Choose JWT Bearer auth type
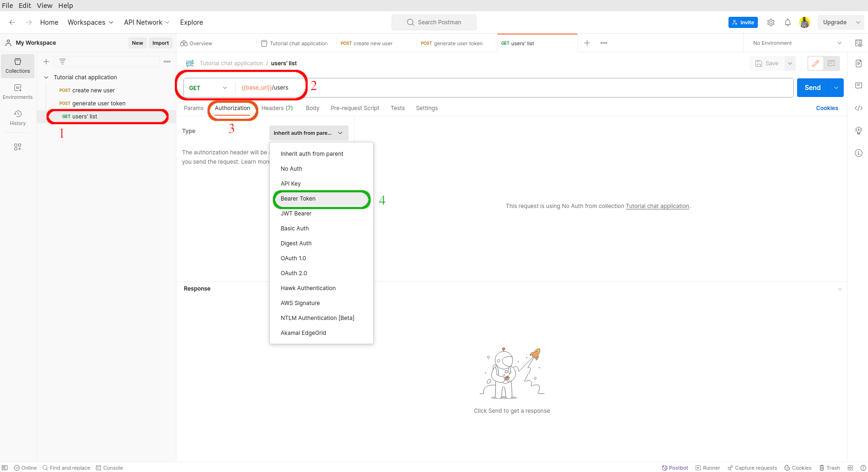This screenshot has height=472, width=868. coord(321,214)
